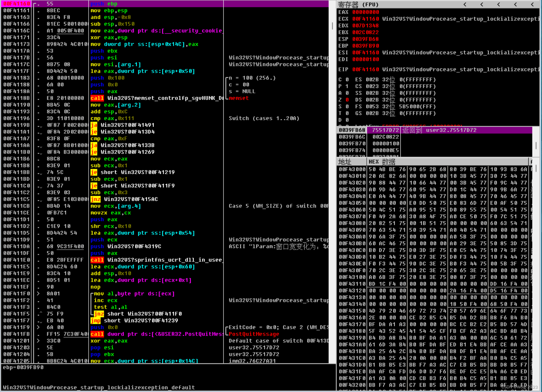The height and width of the screenshot is (392, 542).
Task: Click the ASCII lParam string comment
Action: pyautogui.click(x=278, y=247)
